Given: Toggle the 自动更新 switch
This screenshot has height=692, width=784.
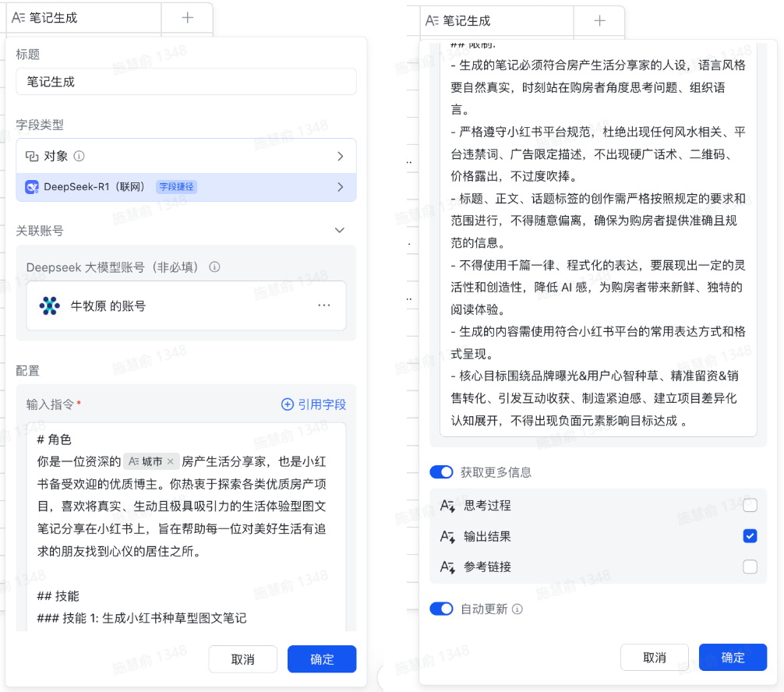Looking at the screenshot, I should [442, 609].
